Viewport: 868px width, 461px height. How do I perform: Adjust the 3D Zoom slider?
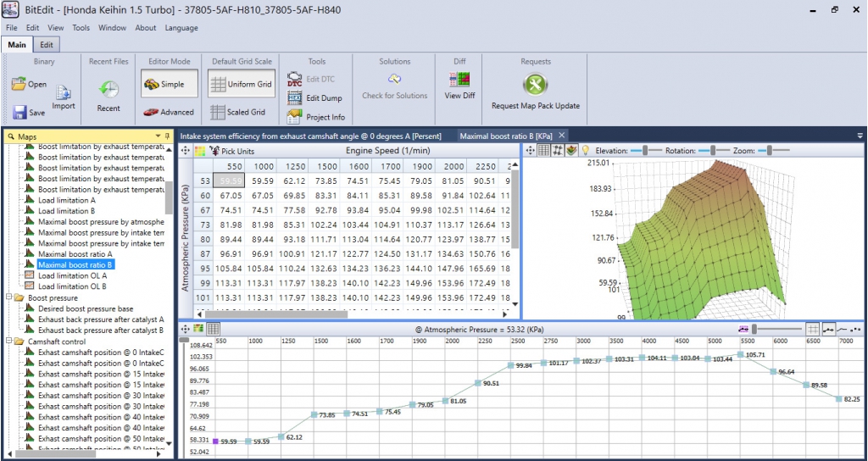tap(769, 150)
